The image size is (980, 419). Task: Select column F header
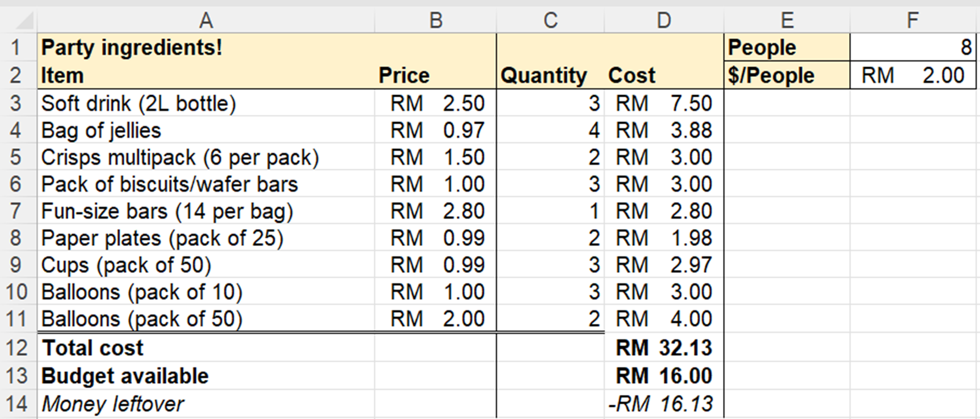pyautogui.click(x=913, y=20)
